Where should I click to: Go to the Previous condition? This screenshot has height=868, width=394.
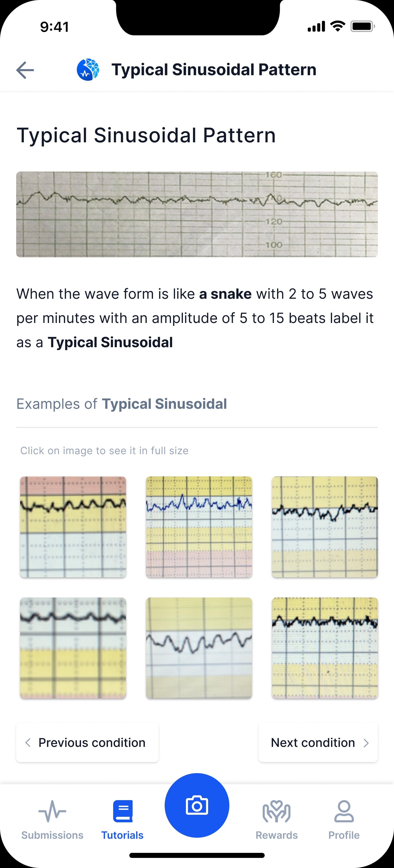(x=87, y=743)
